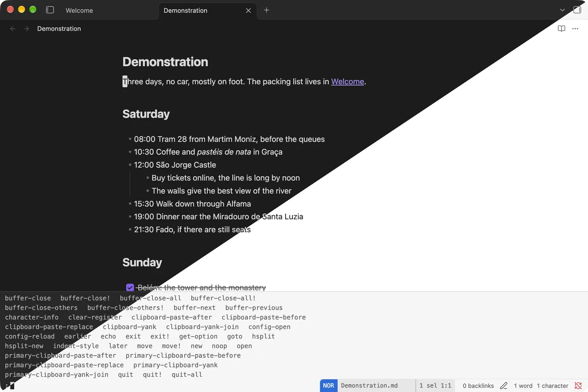Open the More options ellipsis menu
This screenshot has height=392, width=588.
click(x=575, y=29)
